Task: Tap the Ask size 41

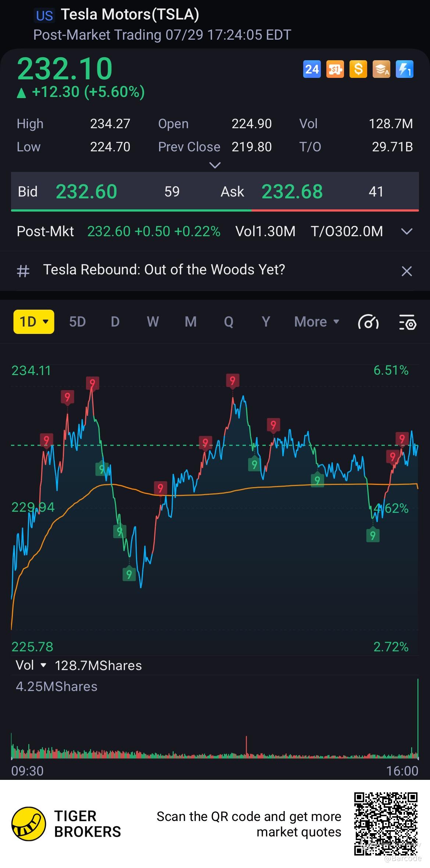Action: point(376,192)
